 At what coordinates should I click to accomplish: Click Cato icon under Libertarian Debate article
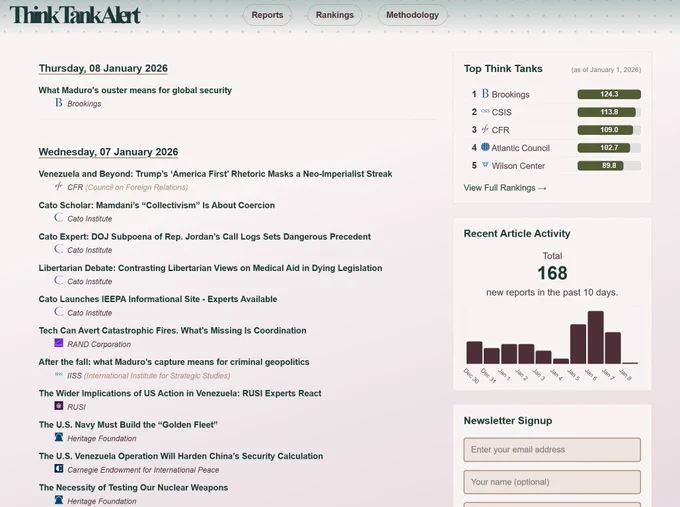pyautogui.click(x=59, y=281)
